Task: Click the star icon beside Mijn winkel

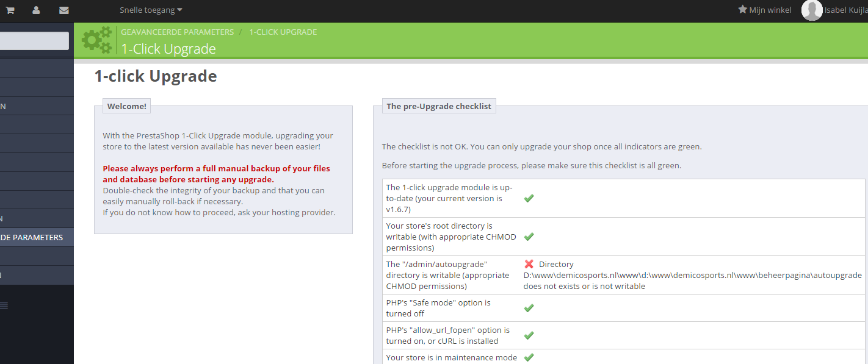Action: 742,10
